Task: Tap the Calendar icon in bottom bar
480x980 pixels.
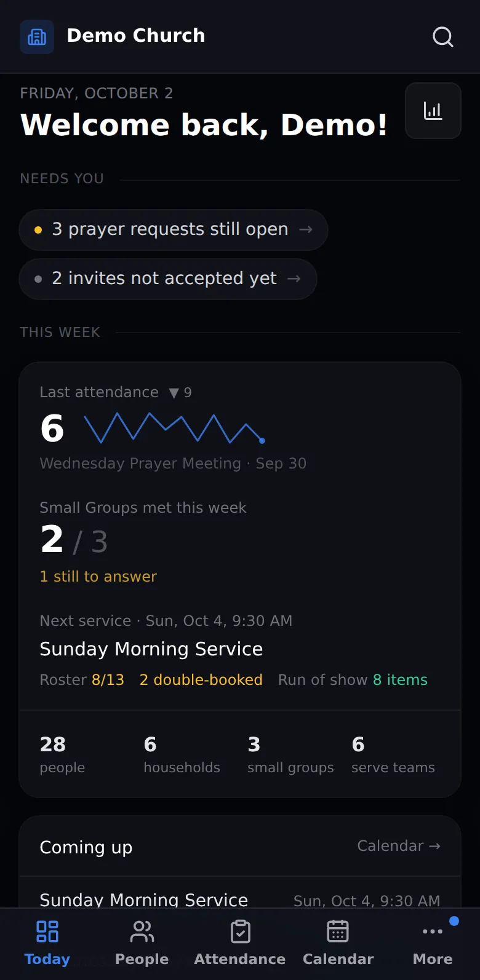Action: (x=338, y=931)
